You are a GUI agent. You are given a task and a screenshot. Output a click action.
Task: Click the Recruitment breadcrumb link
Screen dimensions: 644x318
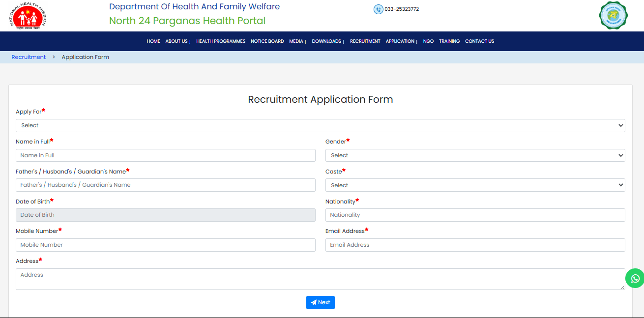tap(29, 57)
